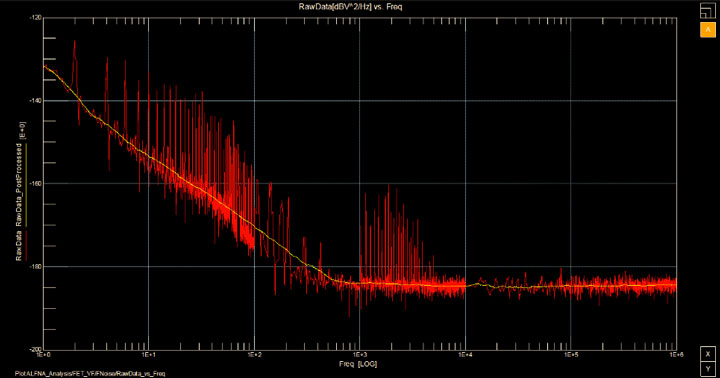Click the 1E+2 x-axis tick label
The height and width of the screenshot is (378, 720).
[x=254, y=355]
